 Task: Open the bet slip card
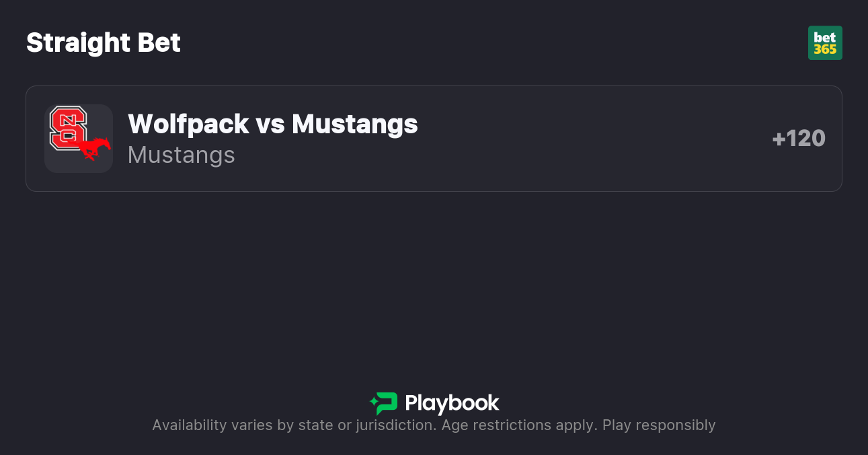click(434, 138)
